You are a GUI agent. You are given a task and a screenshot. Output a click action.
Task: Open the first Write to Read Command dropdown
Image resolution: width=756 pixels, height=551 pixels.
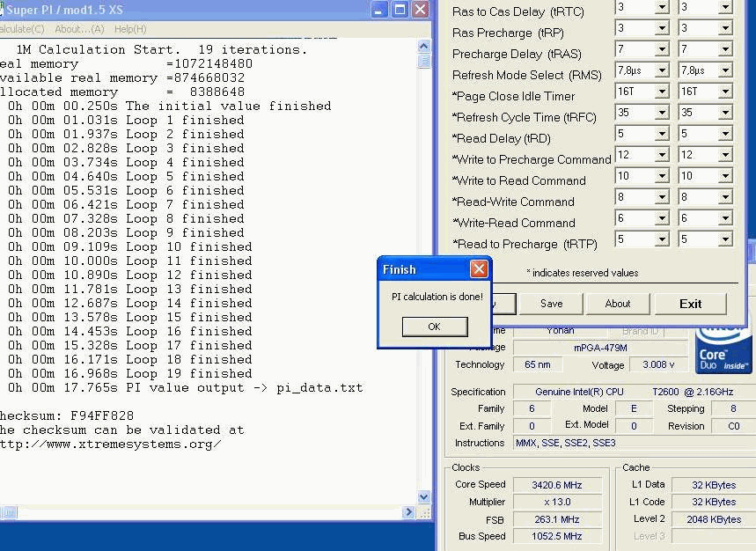point(662,176)
